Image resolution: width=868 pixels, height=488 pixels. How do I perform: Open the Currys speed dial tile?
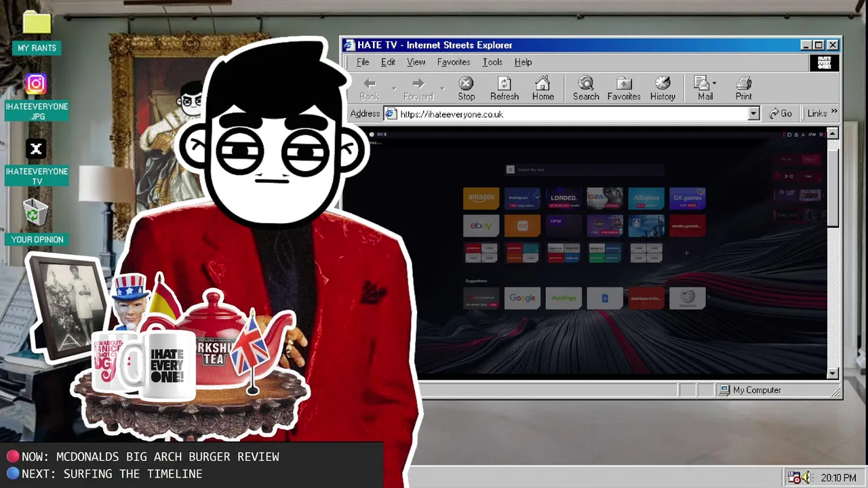point(564,226)
